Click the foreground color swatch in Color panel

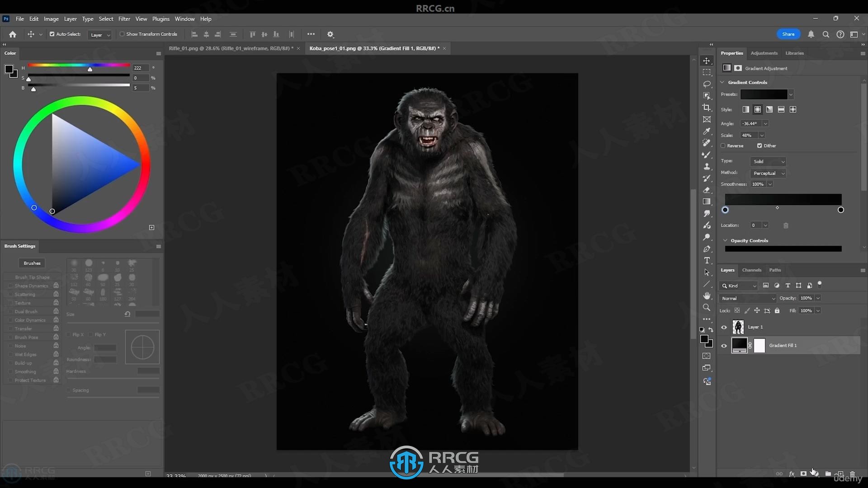pyautogui.click(x=9, y=69)
